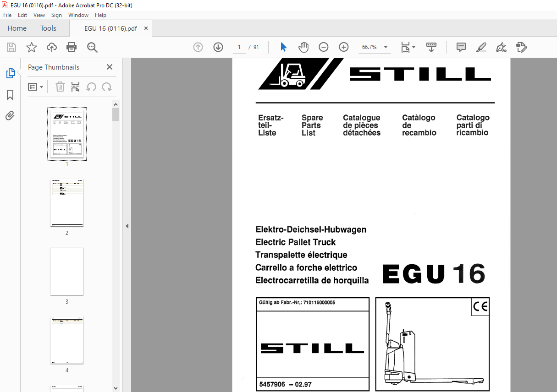Click the 'Page Thumbnails' panel title
The width and height of the screenshot is (557, 392).
tap(54, 67)
